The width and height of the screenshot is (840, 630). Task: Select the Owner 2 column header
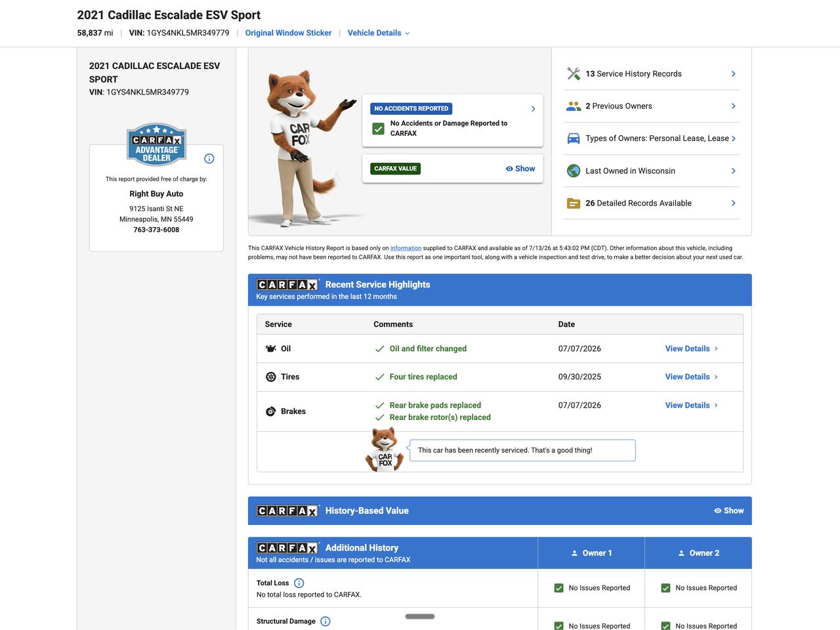(x=698, y=553)
